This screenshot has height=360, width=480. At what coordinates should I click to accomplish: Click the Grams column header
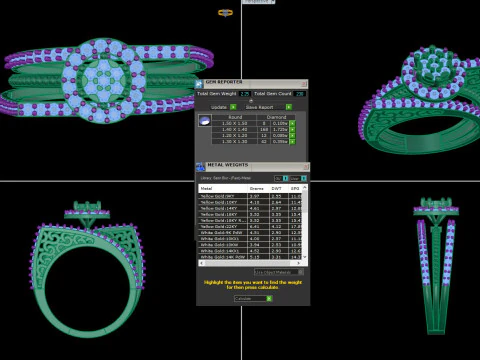(x=258, y=189)
